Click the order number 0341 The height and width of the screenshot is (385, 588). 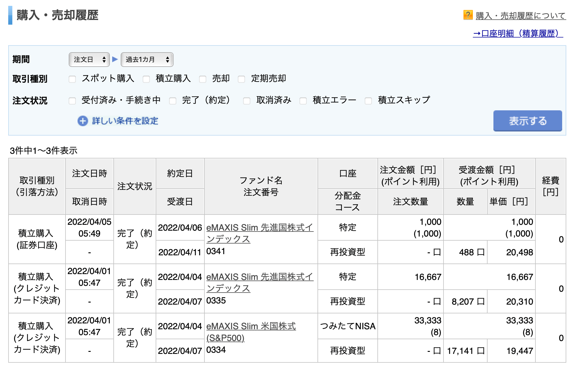pos(216,251)
